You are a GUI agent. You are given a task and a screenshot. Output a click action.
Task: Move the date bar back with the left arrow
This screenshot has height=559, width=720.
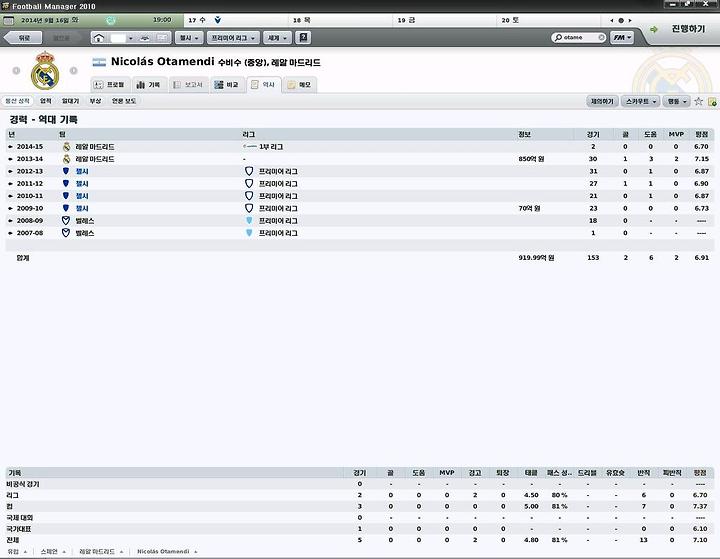point(612,20)
